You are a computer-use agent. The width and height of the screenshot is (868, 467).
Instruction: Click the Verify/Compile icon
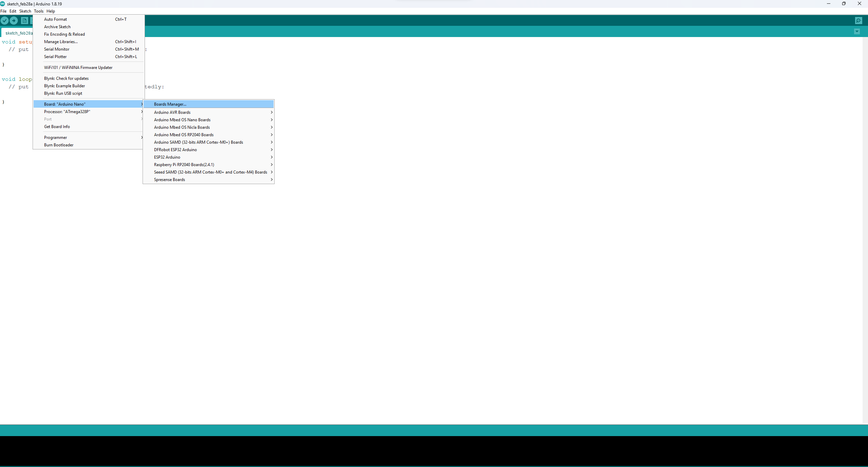coord(5,20)
